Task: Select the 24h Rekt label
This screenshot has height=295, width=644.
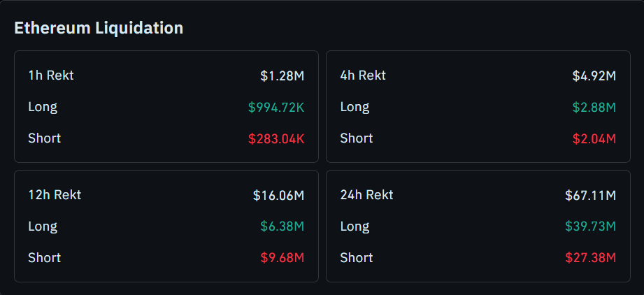Action: tap(366, 195)
